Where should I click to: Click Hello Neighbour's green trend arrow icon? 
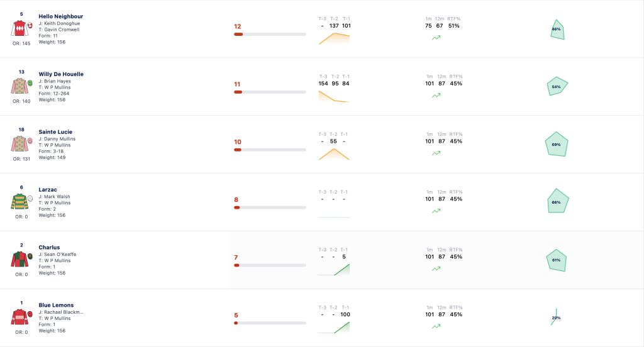(436, 37)
